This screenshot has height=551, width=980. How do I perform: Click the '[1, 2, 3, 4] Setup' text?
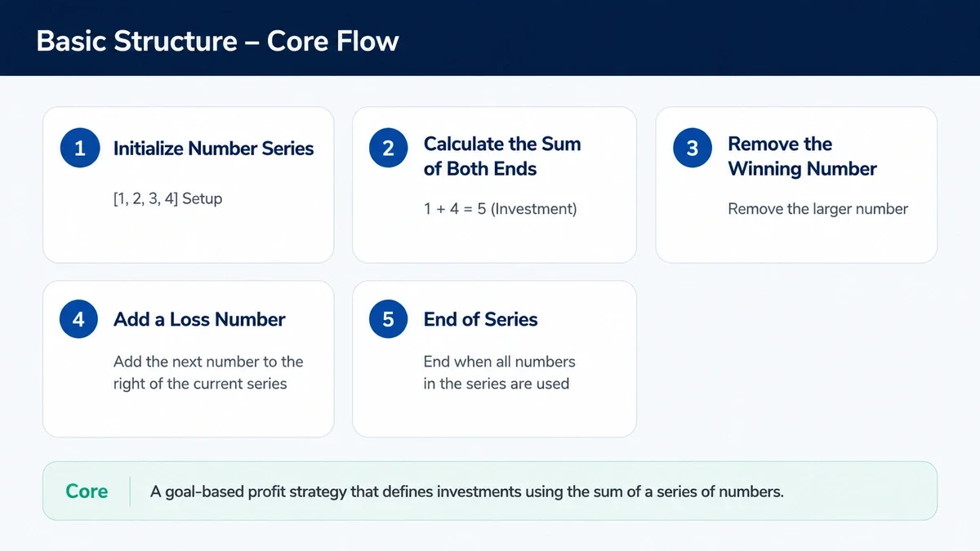pos(167,198)
